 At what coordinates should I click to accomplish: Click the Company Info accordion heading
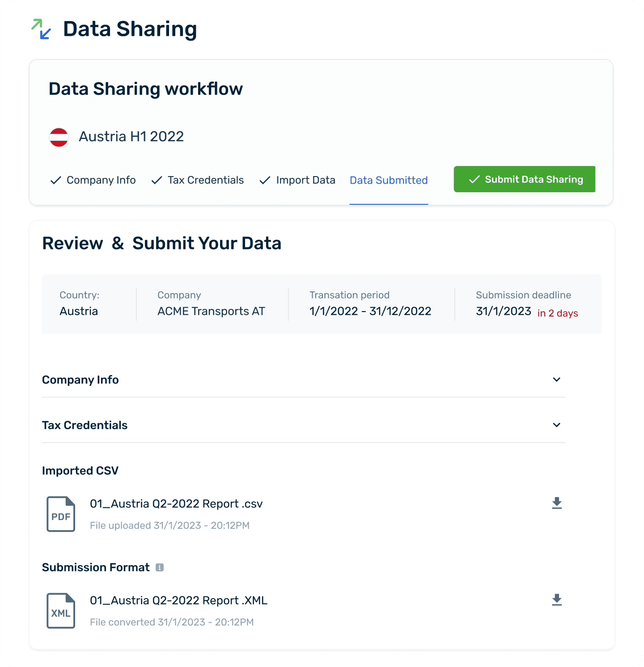(x=80, y=380)
